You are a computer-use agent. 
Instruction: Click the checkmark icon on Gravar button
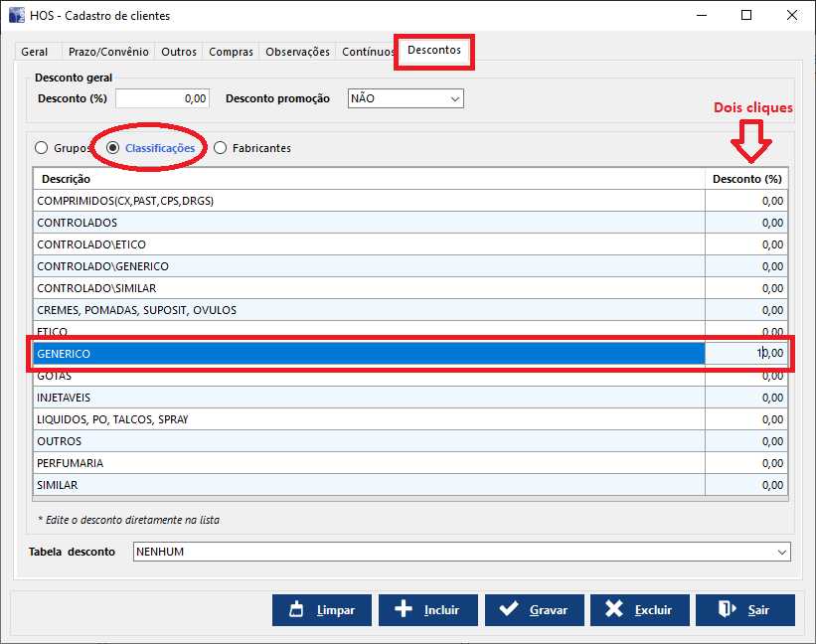[x=508, y=610]
